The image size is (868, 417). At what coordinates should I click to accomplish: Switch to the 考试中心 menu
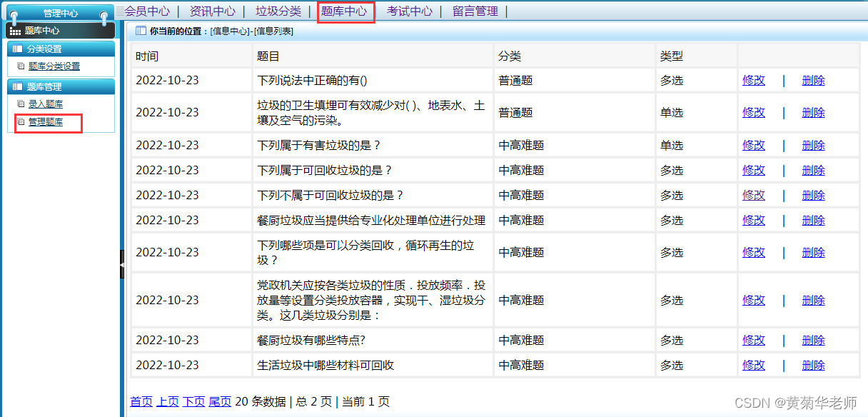pyautogui.click(x=408, y=11)
